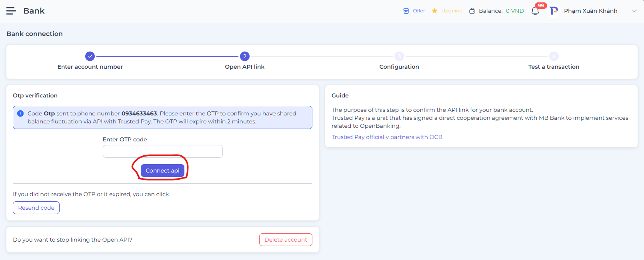644x260 pixels.
Task: Open Trusted Pay officially partners with OCB link
Action: (x=387, y=137)
